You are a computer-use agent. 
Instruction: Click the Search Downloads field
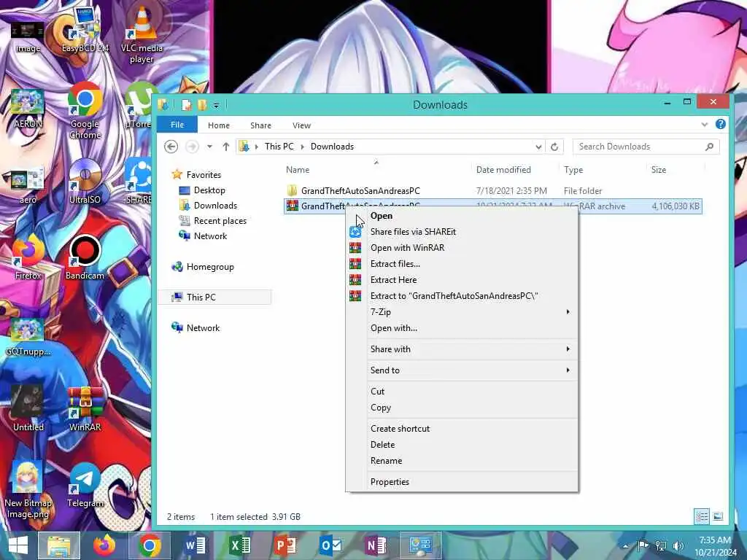coord(646,147)
